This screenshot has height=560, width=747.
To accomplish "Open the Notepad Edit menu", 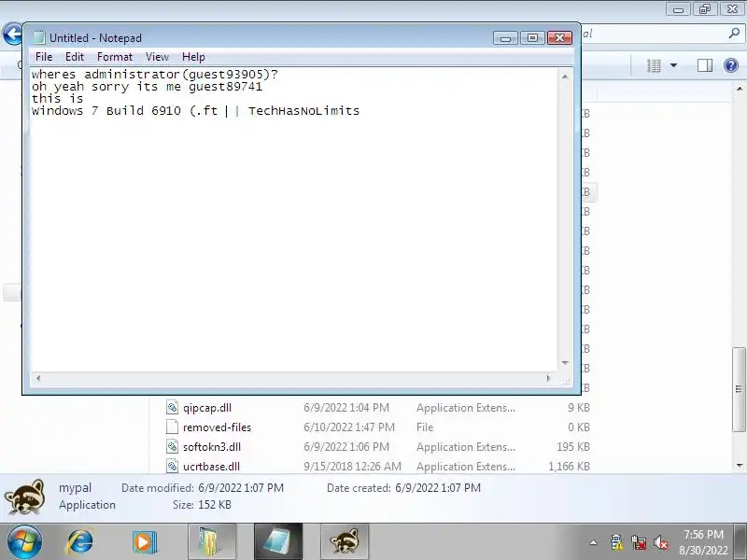I will [x=75, y=57].
